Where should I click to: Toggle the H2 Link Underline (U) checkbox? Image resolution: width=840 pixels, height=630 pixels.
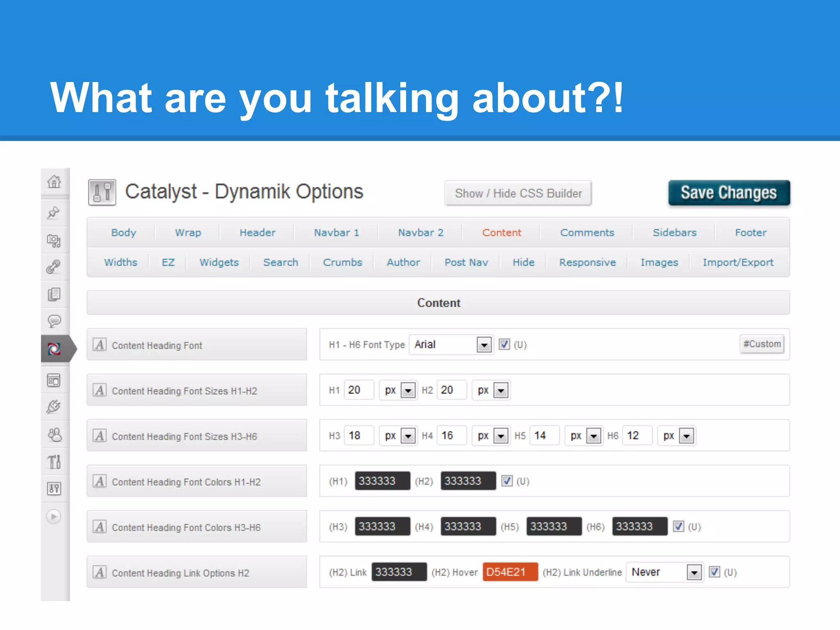714,572
